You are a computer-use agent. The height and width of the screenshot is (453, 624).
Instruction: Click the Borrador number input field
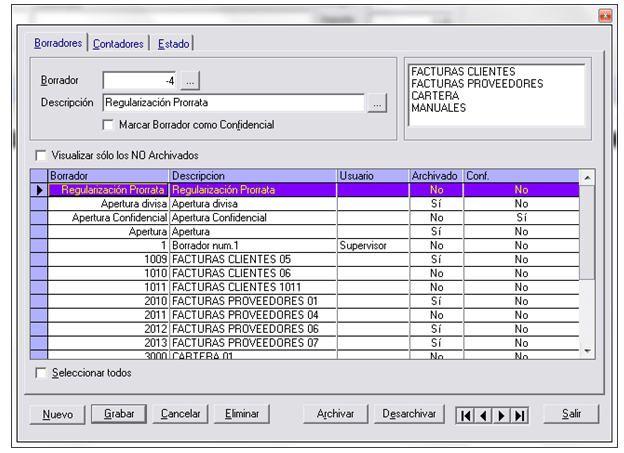click(x=139, y=81)
